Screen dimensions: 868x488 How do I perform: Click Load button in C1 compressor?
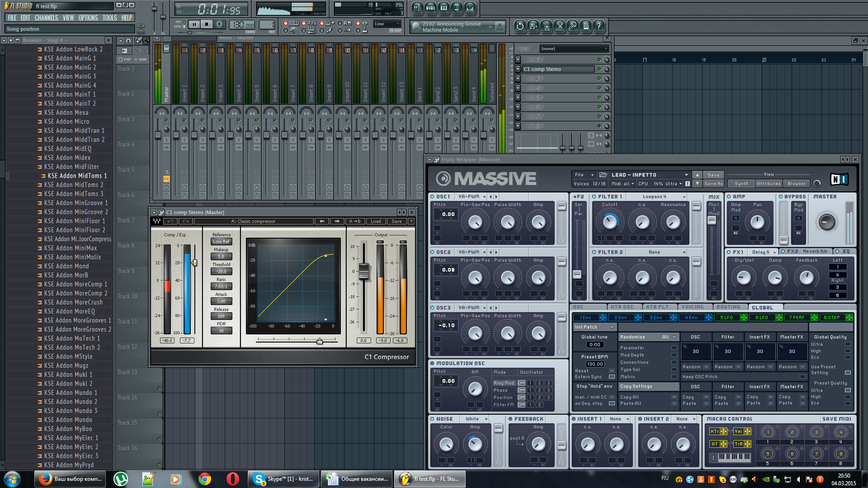376,221
